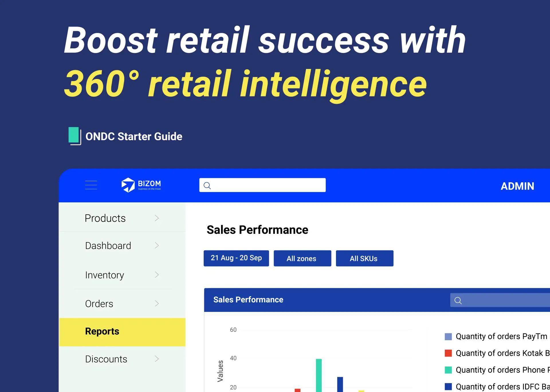Expand the Orders menu chevron
This screenshot has width=550, height=392.
pyautogui.click(x=157, y=303)
